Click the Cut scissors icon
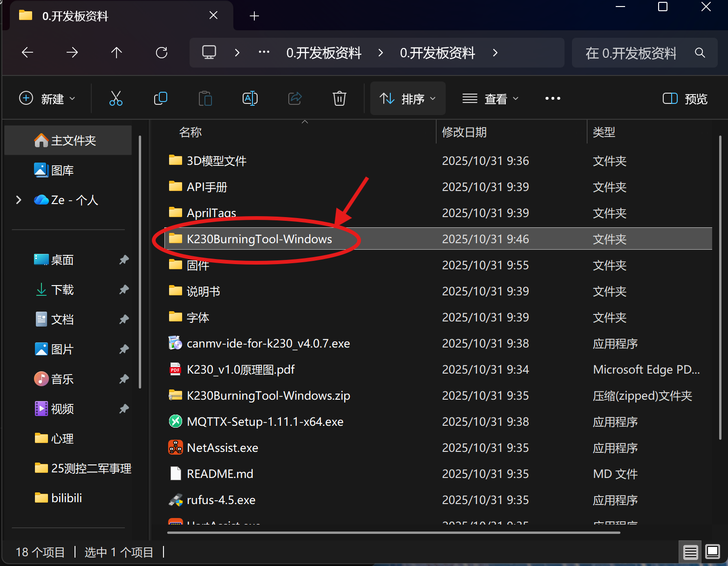Viewport: 728px width, 566px height. tap(116, 98)
